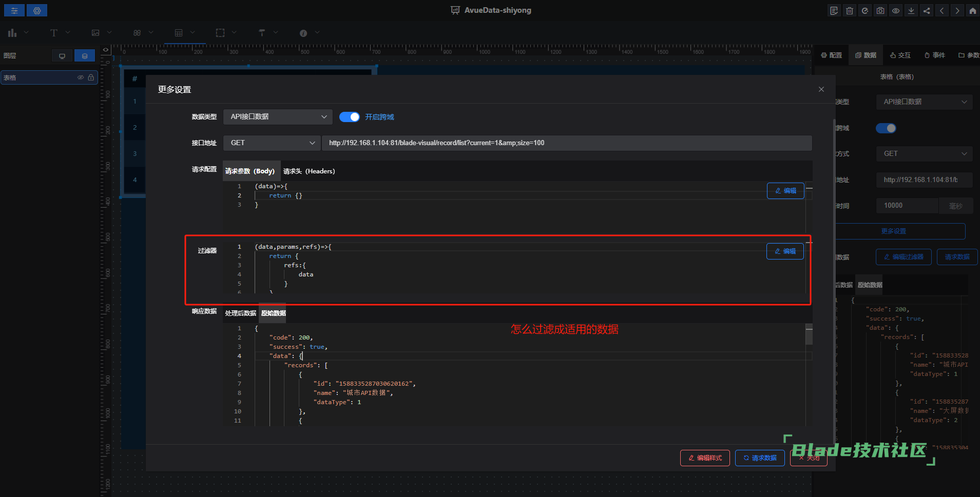Open the gear settings button at top left
Screen dimensions: 980x497
37,10
